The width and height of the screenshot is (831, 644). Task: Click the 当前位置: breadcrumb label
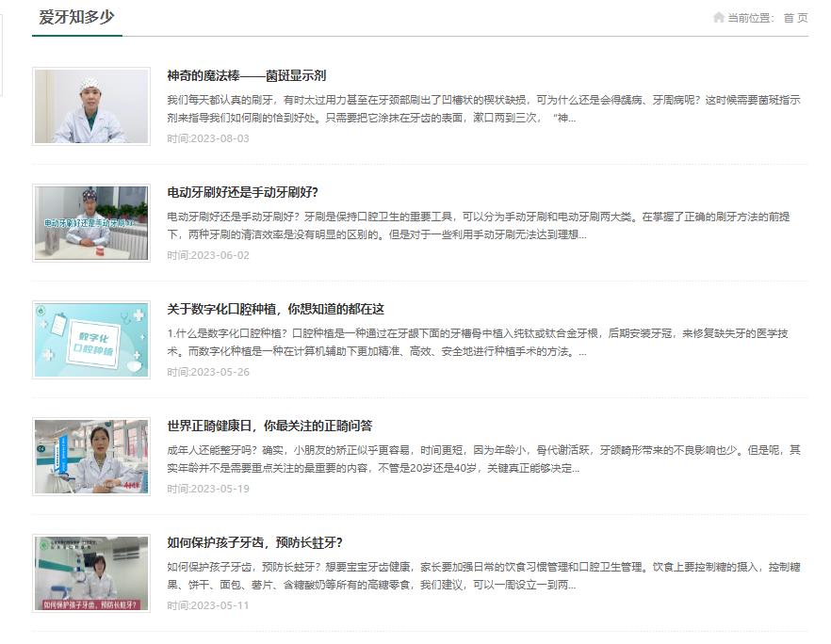click(x=751, y=18)
